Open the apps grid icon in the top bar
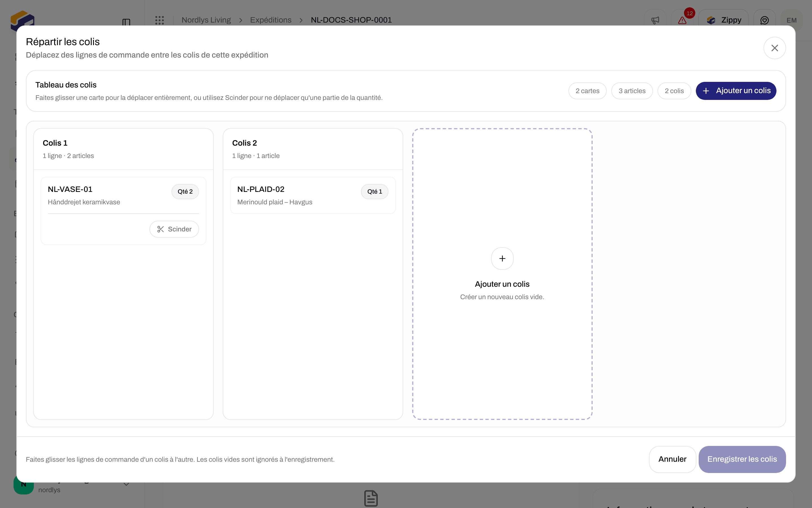The width and height of the screenshot is (812, 508). click(160, 20)
